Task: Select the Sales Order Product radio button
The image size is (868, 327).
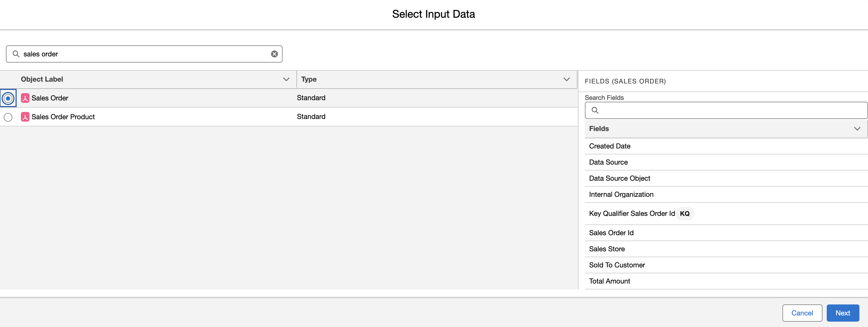Action: (x=8, y=117)
